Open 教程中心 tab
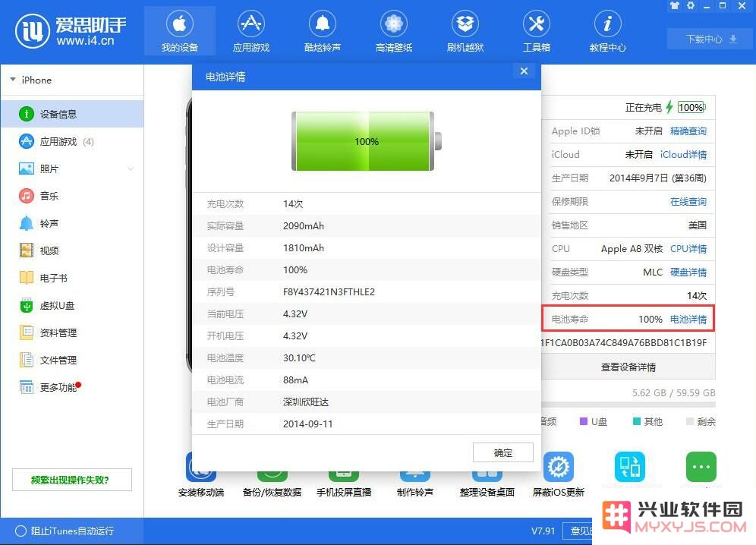This screenshot has width=756, height=545. click(607, 31)
